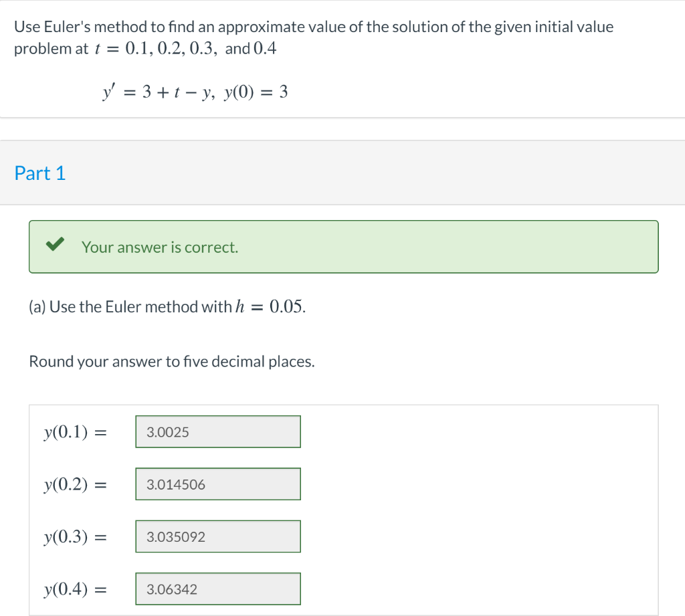Click the Euler's method problem statement

(314, 37)
